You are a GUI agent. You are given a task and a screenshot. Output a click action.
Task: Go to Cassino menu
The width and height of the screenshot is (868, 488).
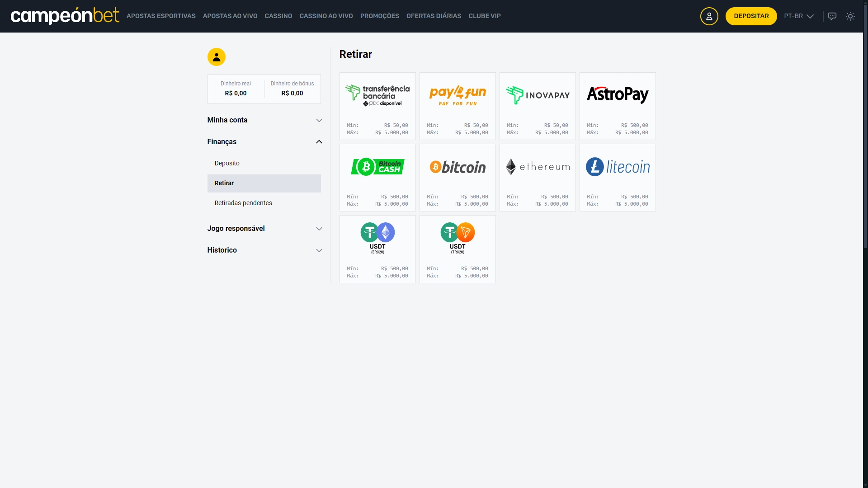coord(278,16)
